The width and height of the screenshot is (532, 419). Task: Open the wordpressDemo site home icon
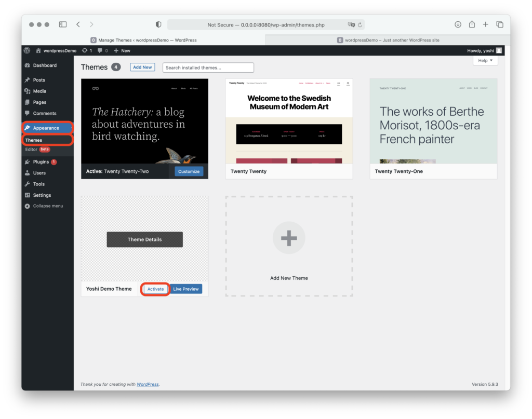(x=38, y=50)
